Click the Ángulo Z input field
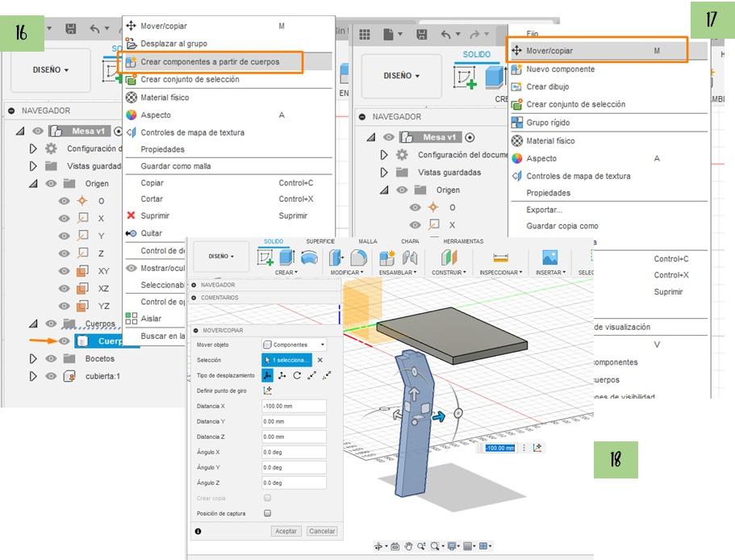735x560 pixels. pyautogui.click(x=294, y=483)
